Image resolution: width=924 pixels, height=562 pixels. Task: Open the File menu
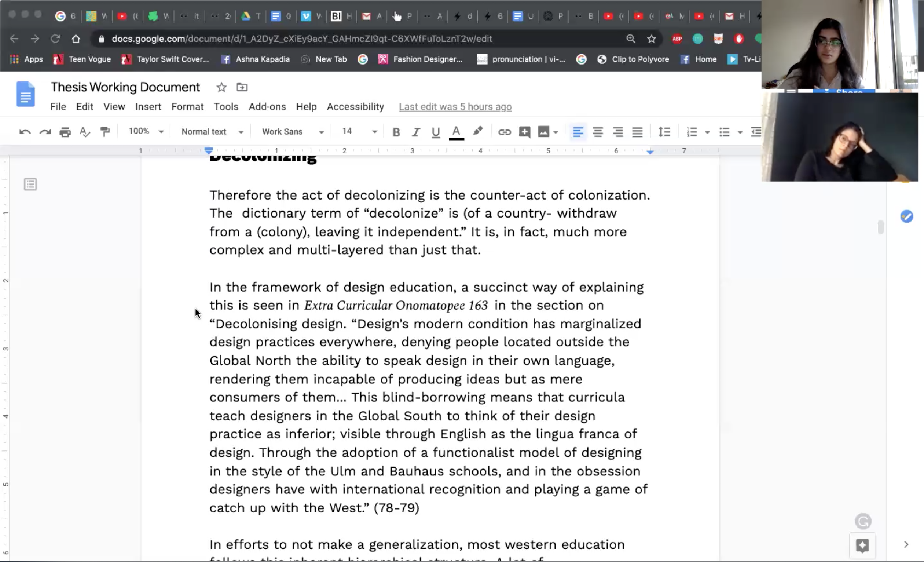[58, 107]
